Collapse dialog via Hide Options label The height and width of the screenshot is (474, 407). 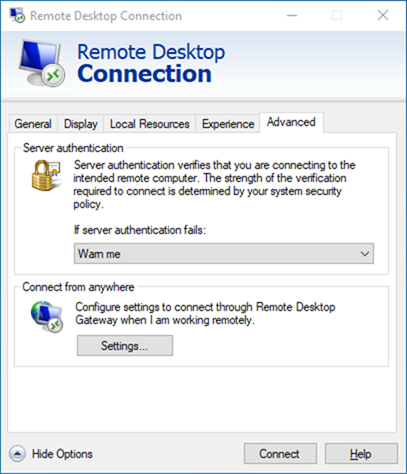pos(62,454)
